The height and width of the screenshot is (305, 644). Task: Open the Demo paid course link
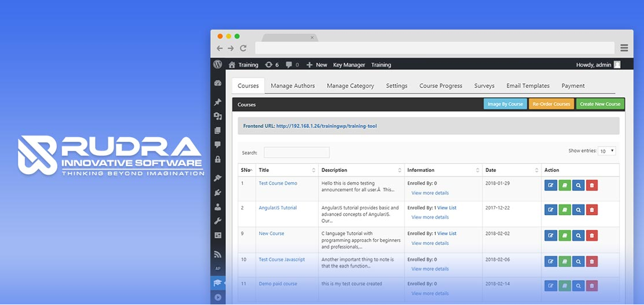click(278, 284)
